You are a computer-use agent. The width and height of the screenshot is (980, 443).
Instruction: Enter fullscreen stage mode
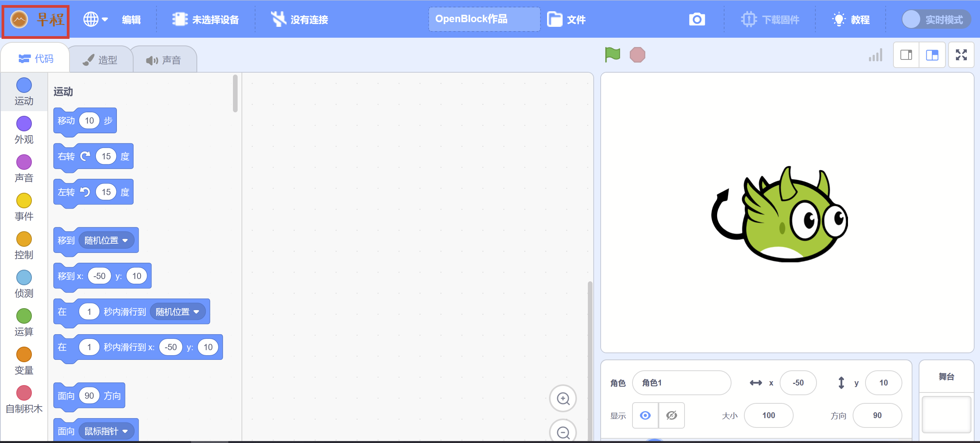[x=962, y=55]
